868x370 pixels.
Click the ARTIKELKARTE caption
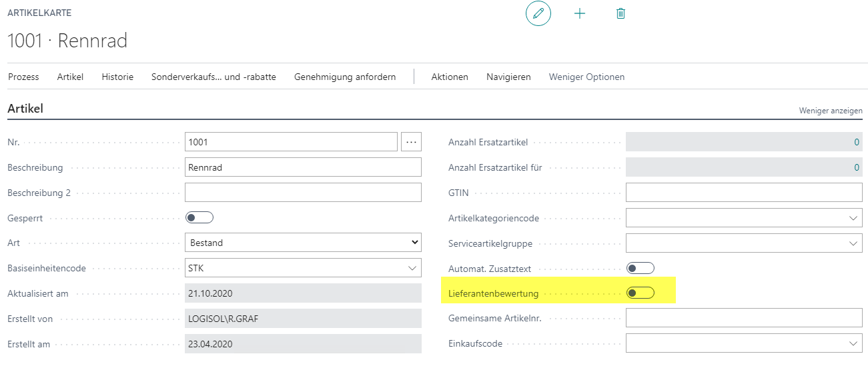(39, 13)
